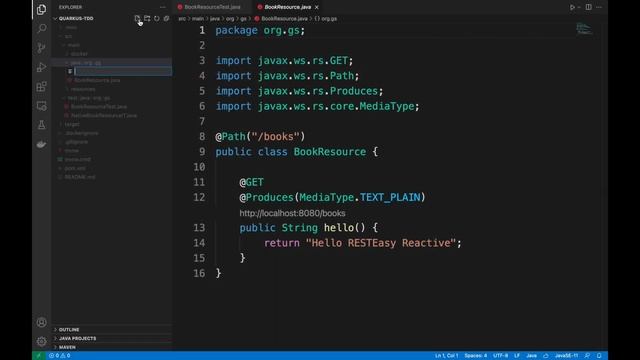Viewport: 640px width, 360px height.
Task: Open the .gitignore file
Action: pos(76,142)
